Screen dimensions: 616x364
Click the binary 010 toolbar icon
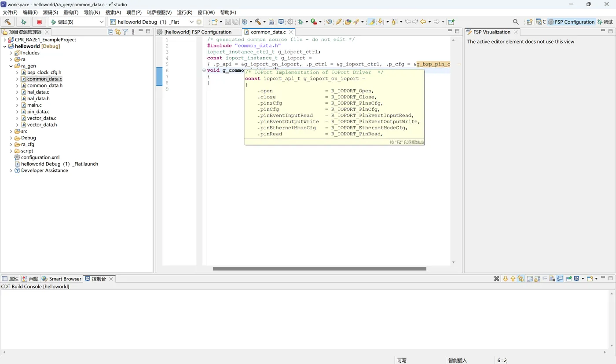(x=271, y=22)
